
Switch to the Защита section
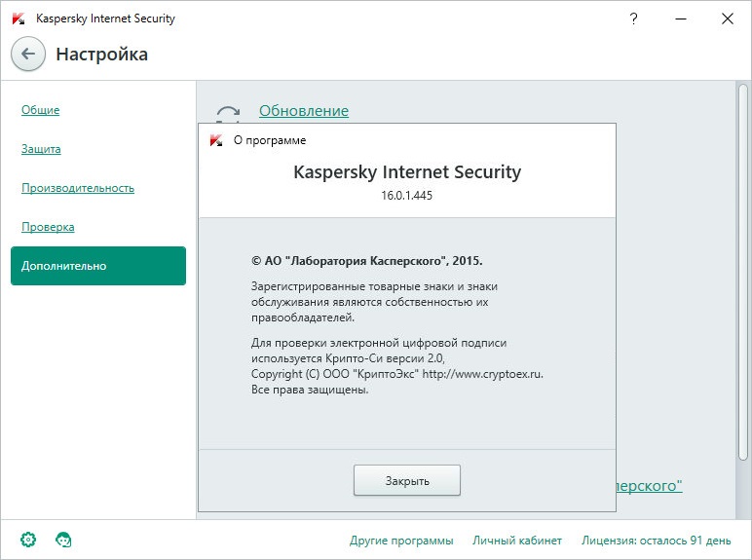[x=41, y=149]
